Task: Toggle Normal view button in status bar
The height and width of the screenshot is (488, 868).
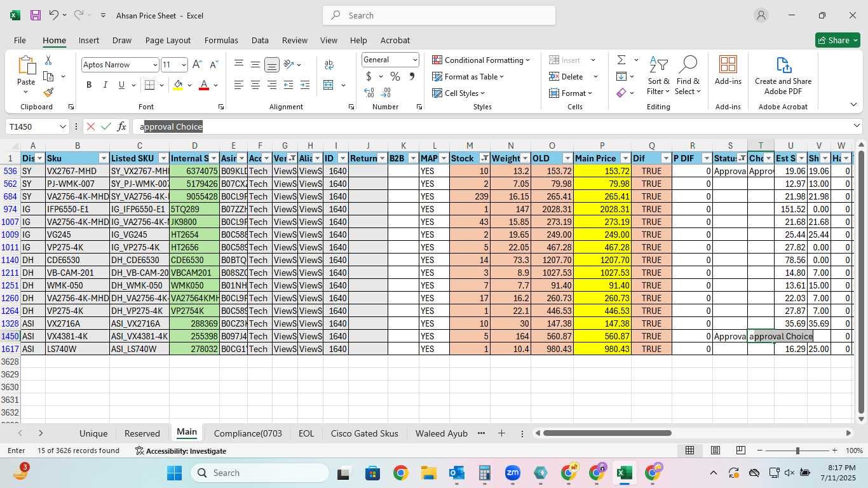Action: coord(689,451)
